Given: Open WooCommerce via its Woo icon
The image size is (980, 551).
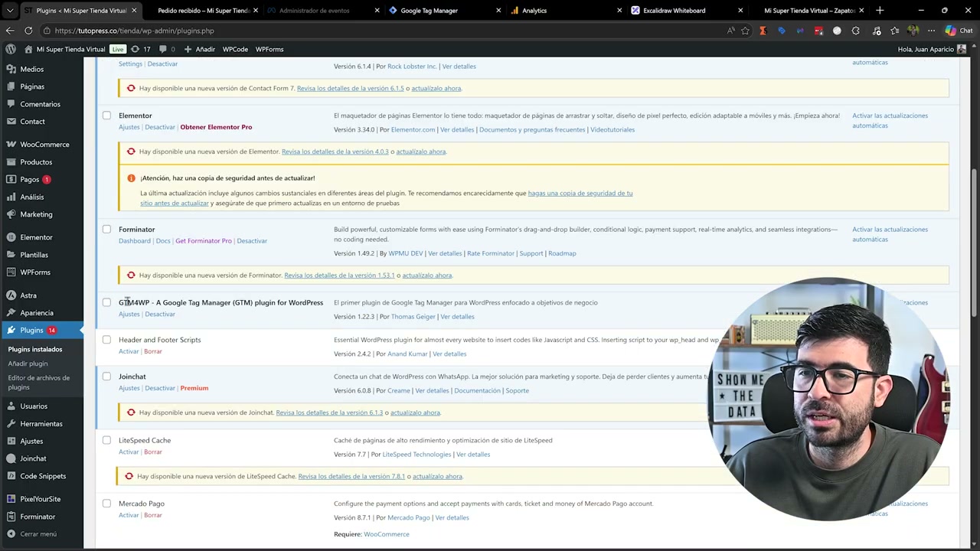Looking at the screenshot, I should pyautogui.click(x=11, y=144).
